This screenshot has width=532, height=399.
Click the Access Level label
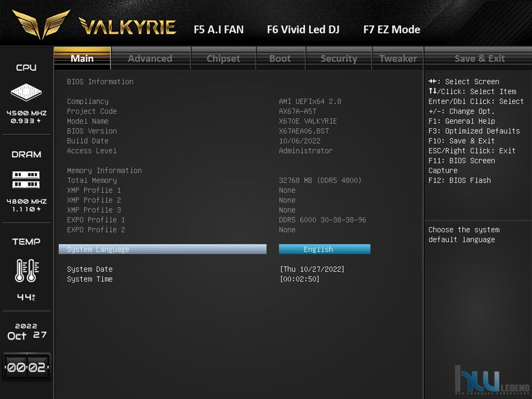[92, 150]
